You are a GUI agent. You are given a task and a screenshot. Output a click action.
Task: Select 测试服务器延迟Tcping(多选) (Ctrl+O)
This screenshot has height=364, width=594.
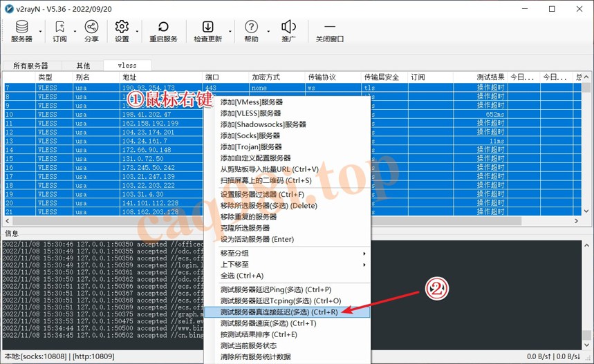point(287,301)
